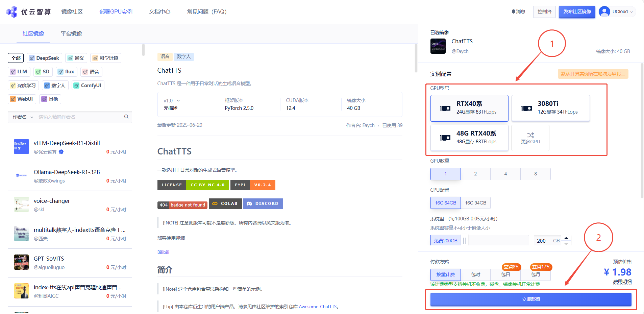Choose the 16C 94GB CPU configuration

pos(475,203)
